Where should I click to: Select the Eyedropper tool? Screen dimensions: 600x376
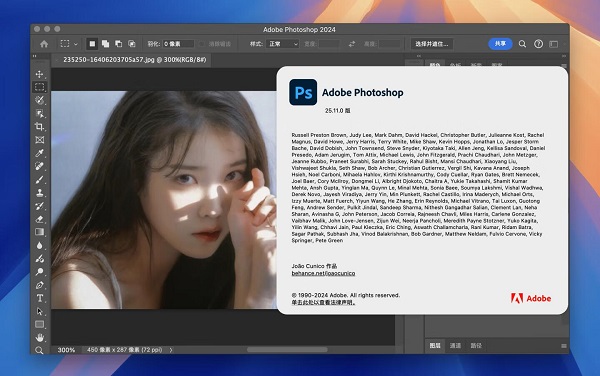(x=39, y=153)
